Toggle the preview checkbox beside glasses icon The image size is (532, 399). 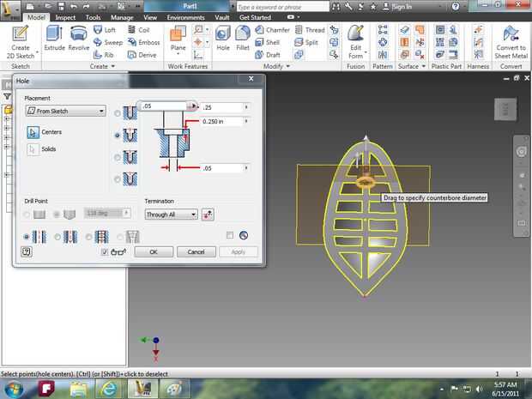[x=105, y=251]
